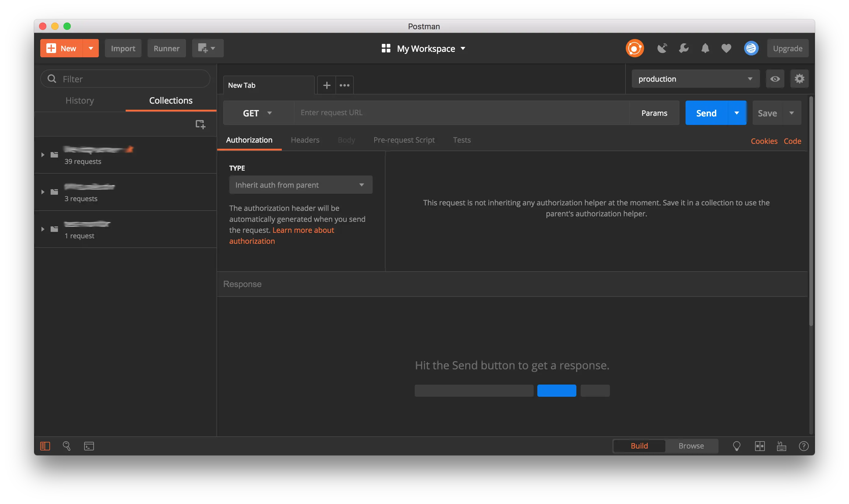
Task: Click the Find magnifier in the status bar
Action: click(x=66, y=446)
